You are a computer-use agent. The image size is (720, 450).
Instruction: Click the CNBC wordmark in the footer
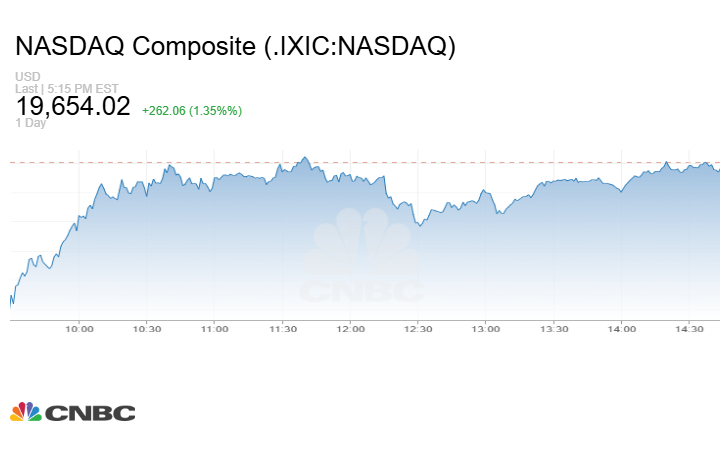[90, 413]
